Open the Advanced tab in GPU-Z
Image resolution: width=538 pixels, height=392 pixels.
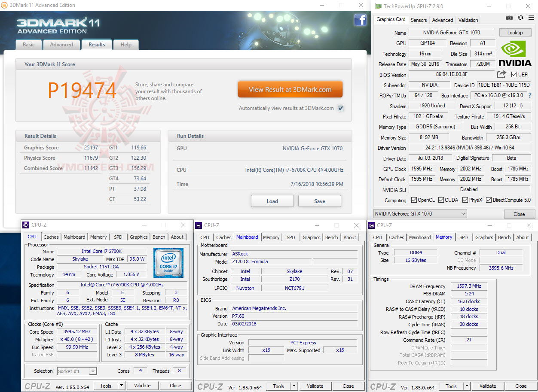click(x=443, y=20)
